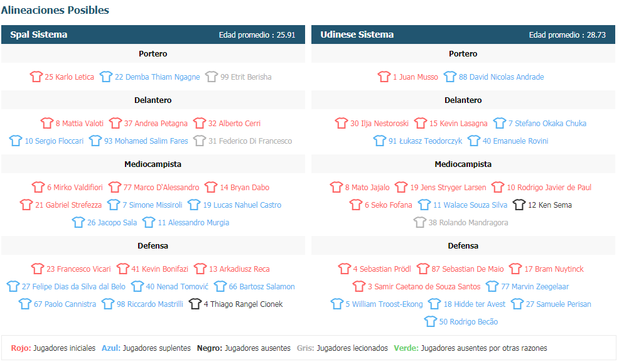Click the Udinese Sistema header
619x364 pixels.
click(x=463, y=35)
